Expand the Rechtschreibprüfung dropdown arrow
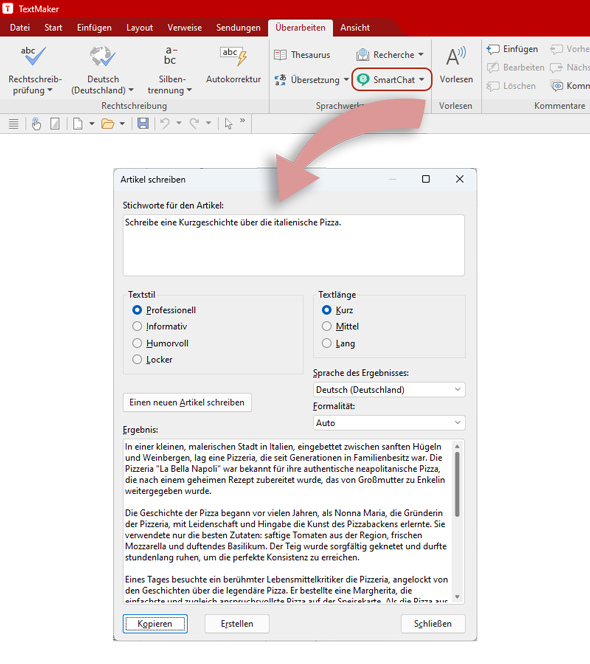Viewport: 590px width, 664px height. pos(50,90)
